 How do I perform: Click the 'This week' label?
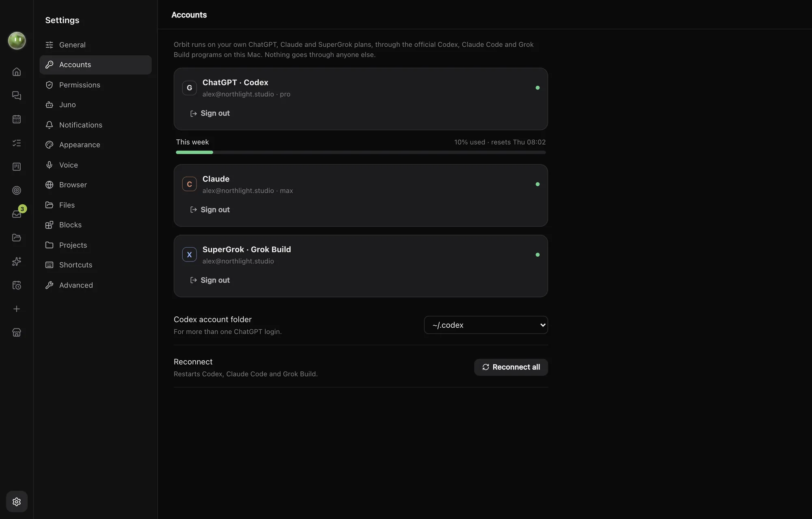coord(192,142)
